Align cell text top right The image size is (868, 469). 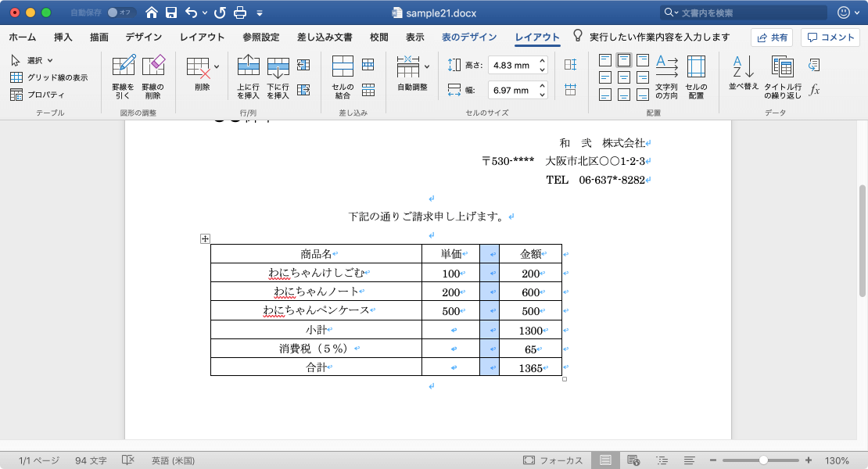pos(643,59)
